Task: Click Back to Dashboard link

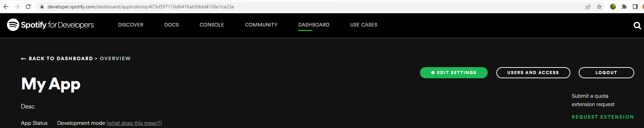Action: coord(57,58)
